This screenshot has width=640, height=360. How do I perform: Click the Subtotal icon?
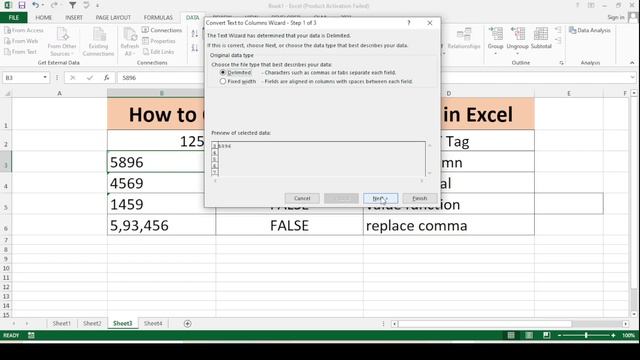(541, 39)
